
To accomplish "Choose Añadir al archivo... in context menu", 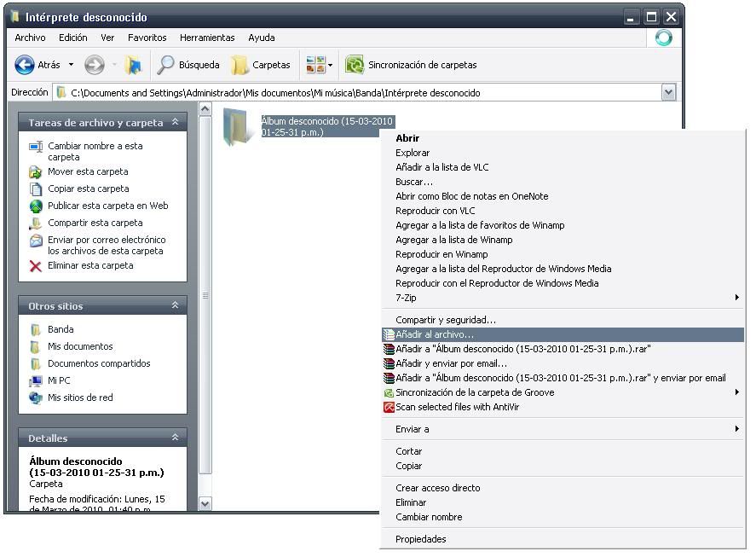I will [435, 334].
